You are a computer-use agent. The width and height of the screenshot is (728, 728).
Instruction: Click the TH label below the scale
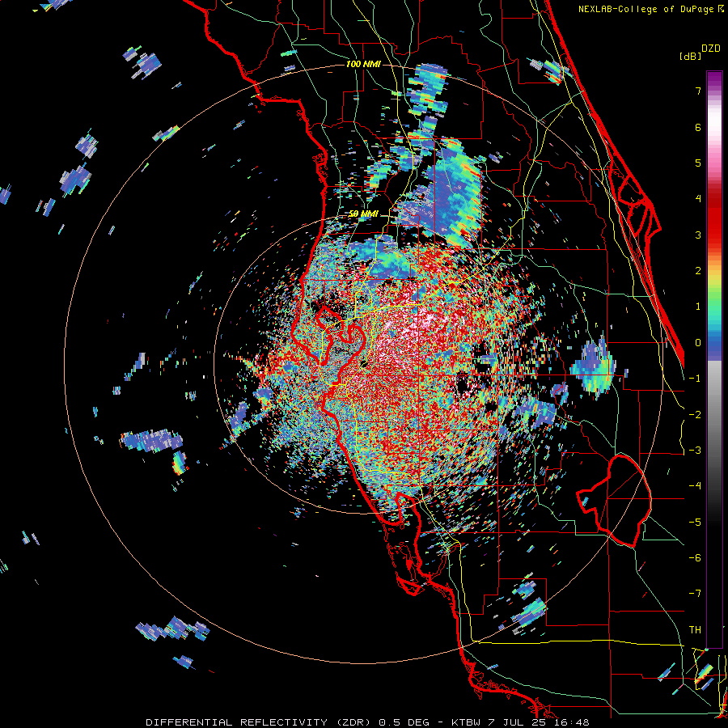tap(695, 630)
